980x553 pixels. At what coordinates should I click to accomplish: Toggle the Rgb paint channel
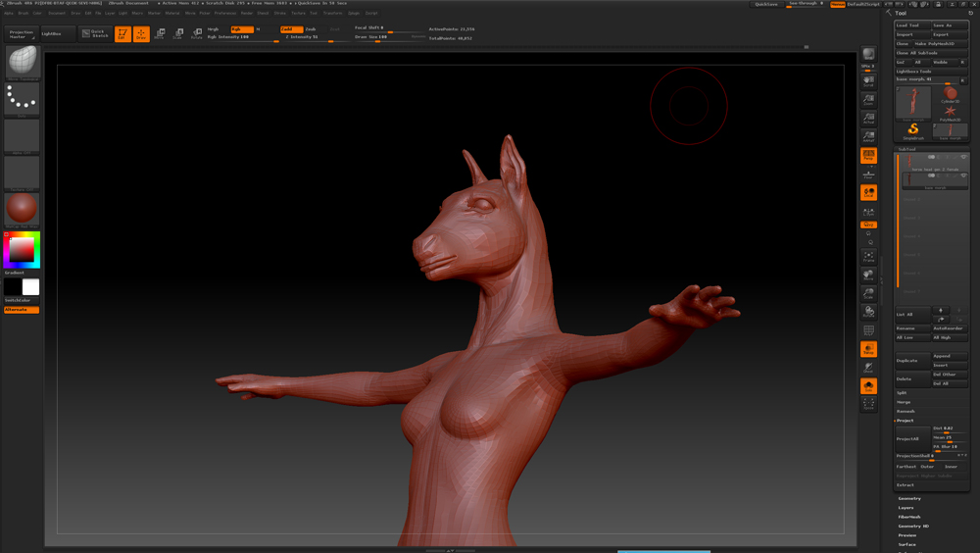coord(241,29)
